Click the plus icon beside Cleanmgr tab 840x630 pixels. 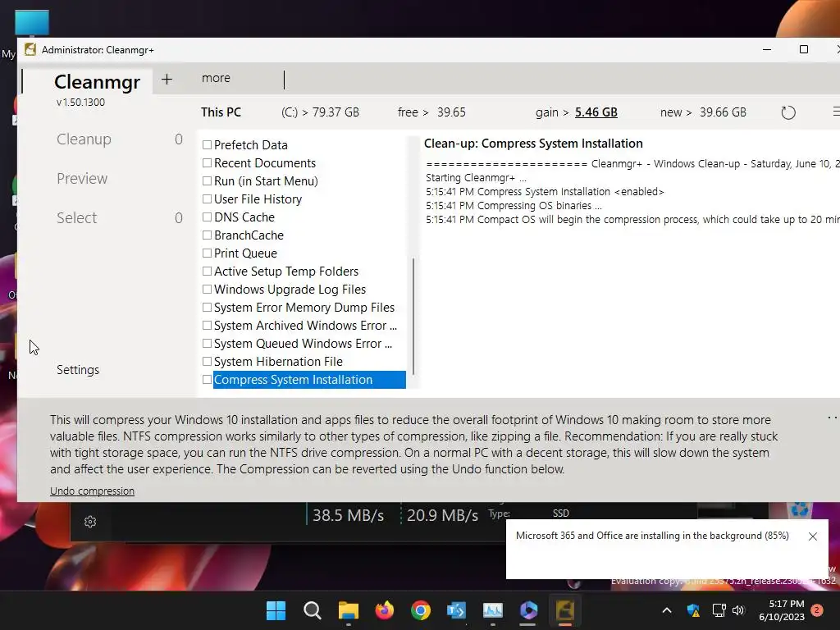(x=167, y=80)
